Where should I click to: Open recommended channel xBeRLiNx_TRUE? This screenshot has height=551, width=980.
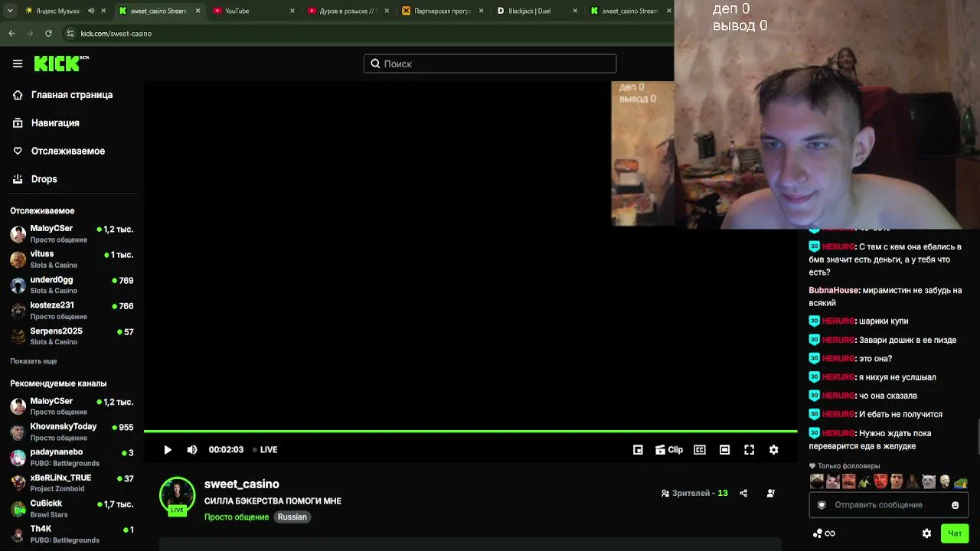pos(71,483)
